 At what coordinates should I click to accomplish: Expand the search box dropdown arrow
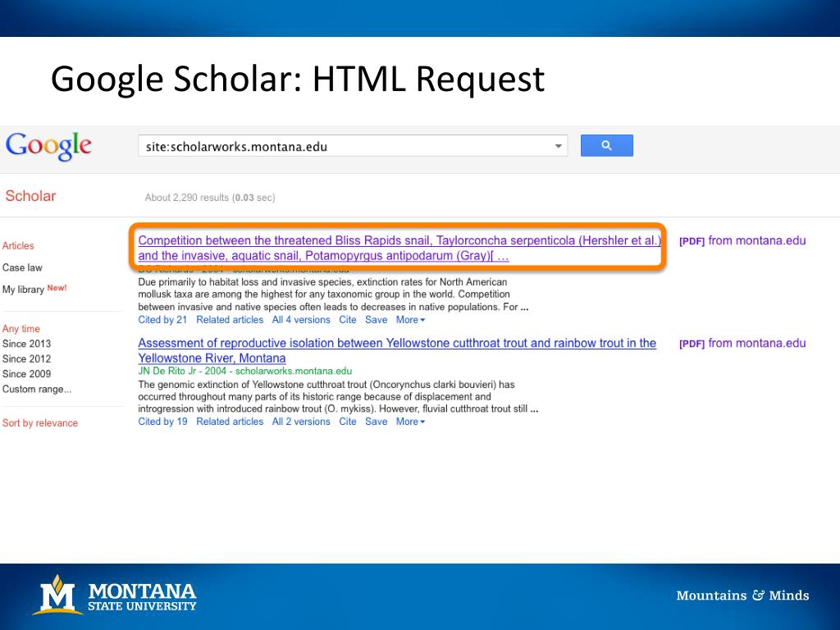[x=558, y=146]
